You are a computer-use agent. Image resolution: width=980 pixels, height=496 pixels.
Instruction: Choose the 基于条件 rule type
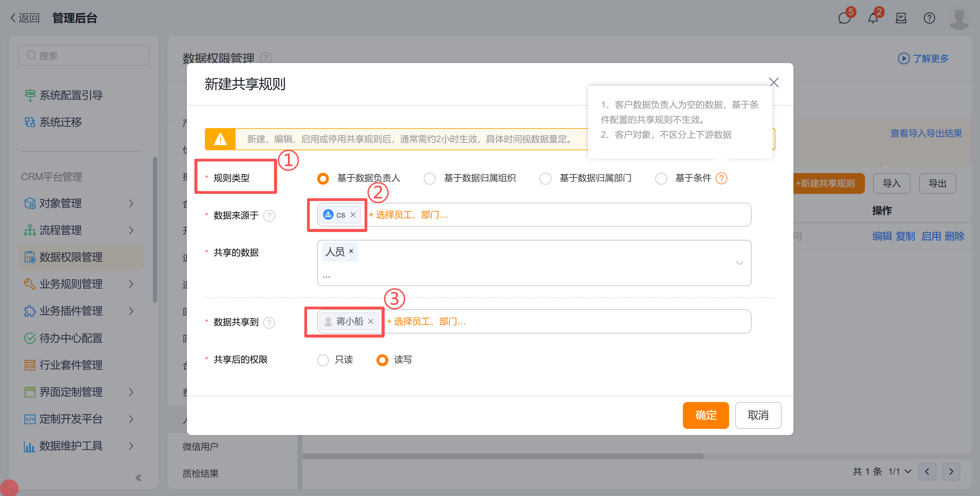[x=661, y=178]
